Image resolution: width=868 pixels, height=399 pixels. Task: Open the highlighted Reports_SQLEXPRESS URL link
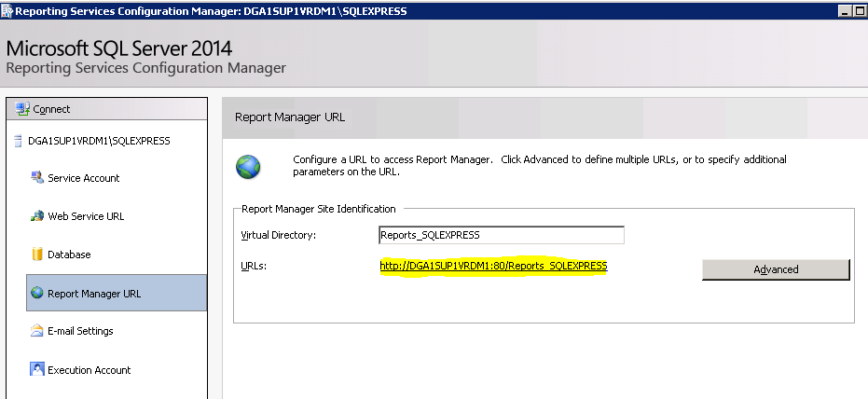[494, 266]
